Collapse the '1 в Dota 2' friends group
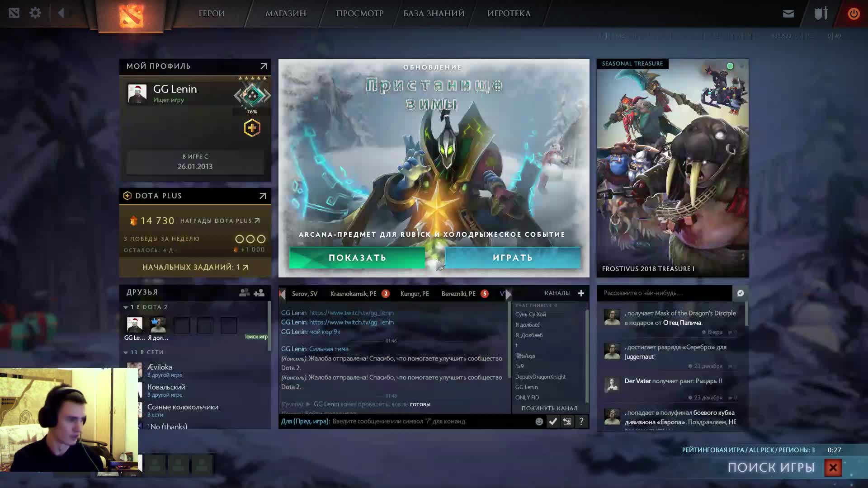The width and height of the screenshot is (868, 488). [x=126, y=307]
